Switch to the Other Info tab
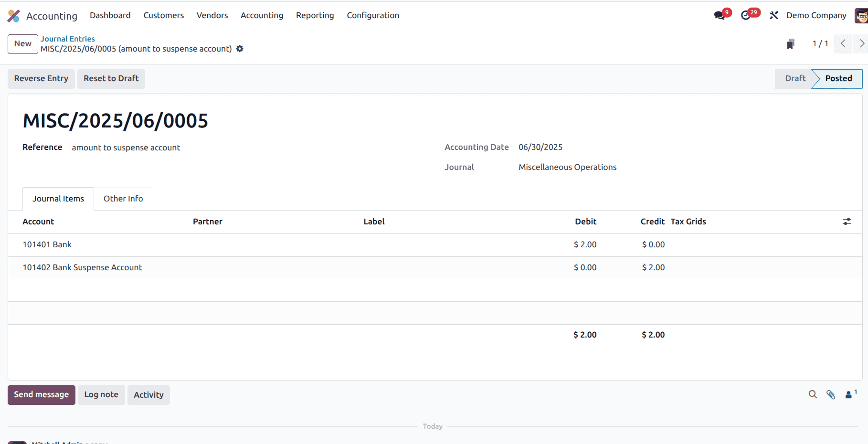This screenshot has width=868, height=444. tap(123, 199)
